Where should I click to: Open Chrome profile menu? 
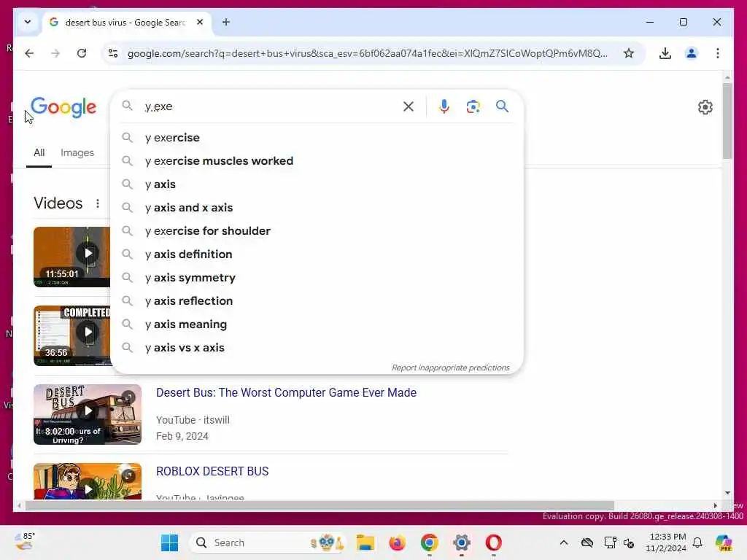point(692,53)
